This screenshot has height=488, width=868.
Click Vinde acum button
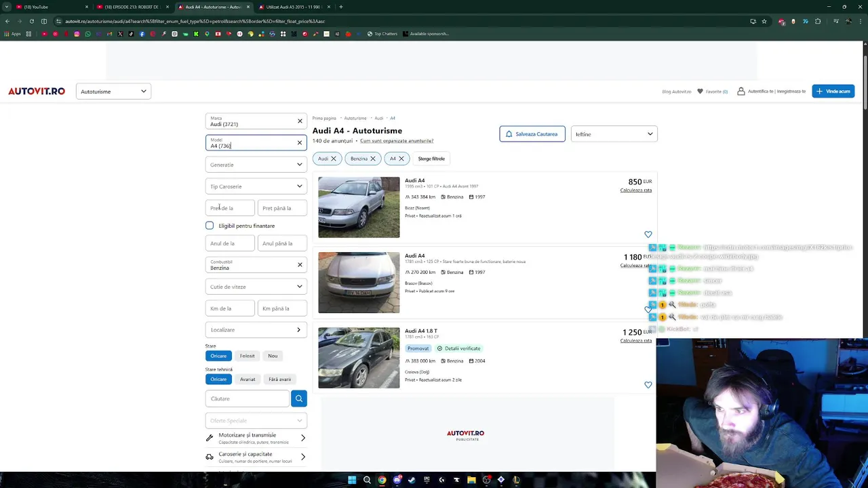tap(833, 91)
